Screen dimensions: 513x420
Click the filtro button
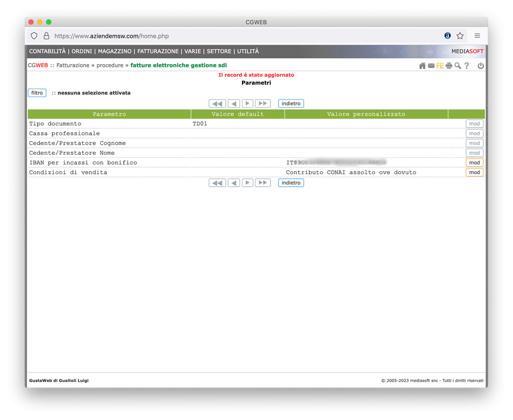pos(37,93)
